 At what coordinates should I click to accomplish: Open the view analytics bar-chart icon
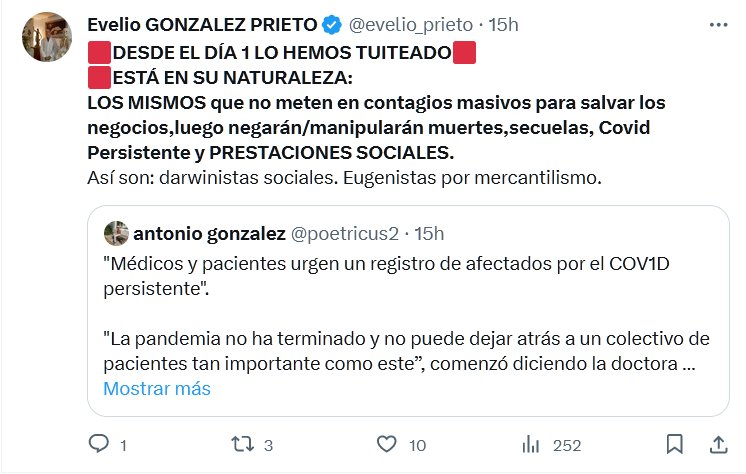[532, 443]
